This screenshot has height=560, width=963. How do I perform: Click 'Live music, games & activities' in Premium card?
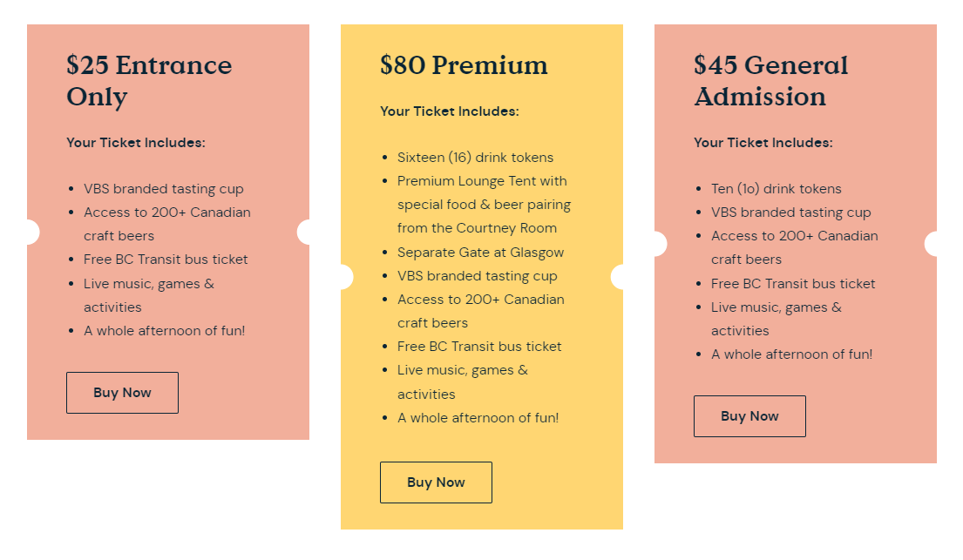click(463, 382)
